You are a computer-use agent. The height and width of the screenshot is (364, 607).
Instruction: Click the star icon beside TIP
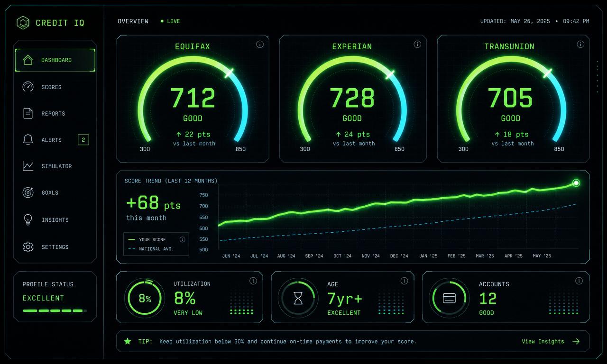(x=128, y=341)
